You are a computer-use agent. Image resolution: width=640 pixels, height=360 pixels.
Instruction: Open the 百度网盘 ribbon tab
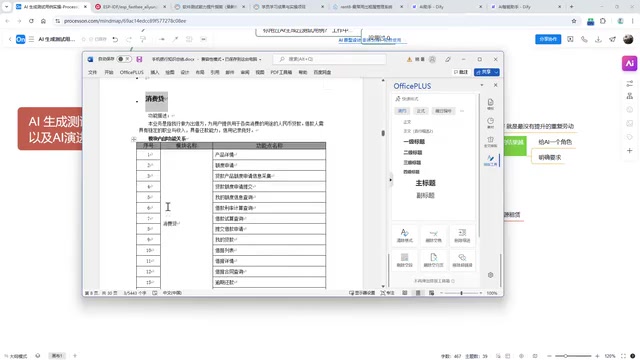tap(322, 72)
